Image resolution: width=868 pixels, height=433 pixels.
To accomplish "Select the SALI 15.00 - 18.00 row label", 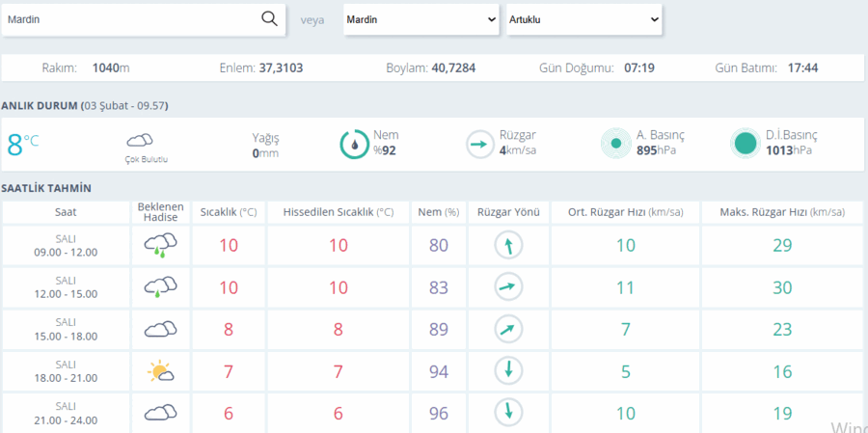I will [x=66, y=330].
